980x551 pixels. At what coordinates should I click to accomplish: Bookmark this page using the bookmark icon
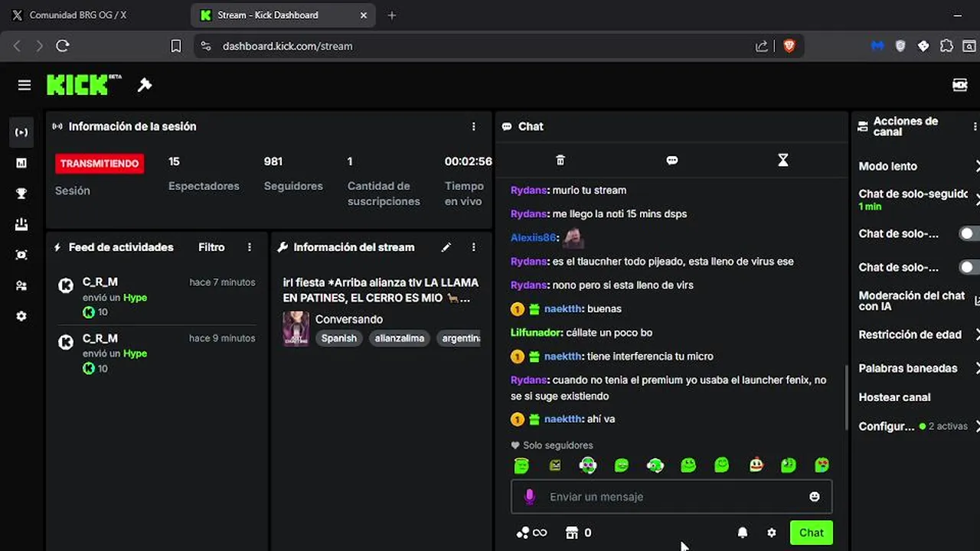175,46
